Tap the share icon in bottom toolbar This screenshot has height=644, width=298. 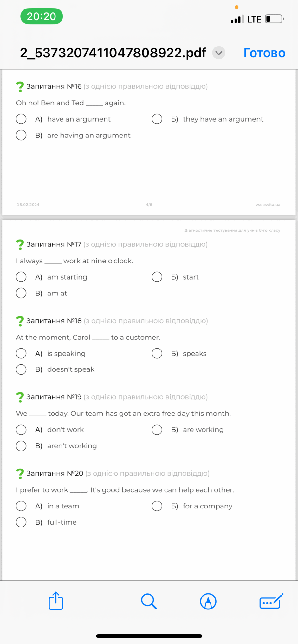pyautogui.click(x=56, y=601)
